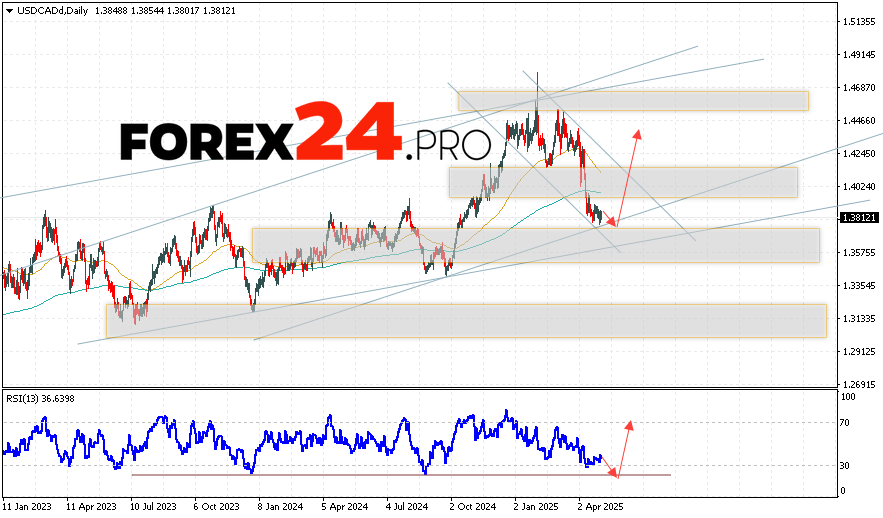This screenshot has width=883, height=518.
Task: Select the current price label 1.38121
Action: [858, 218]
